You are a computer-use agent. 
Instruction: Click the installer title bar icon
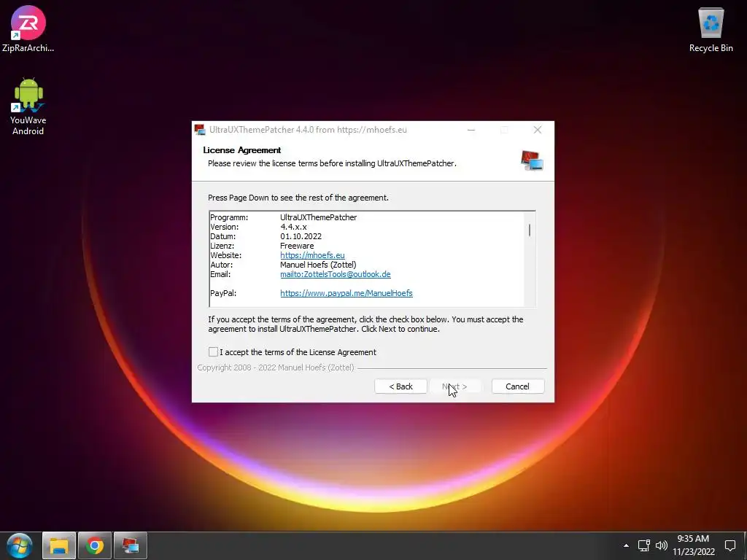point(200,130)
